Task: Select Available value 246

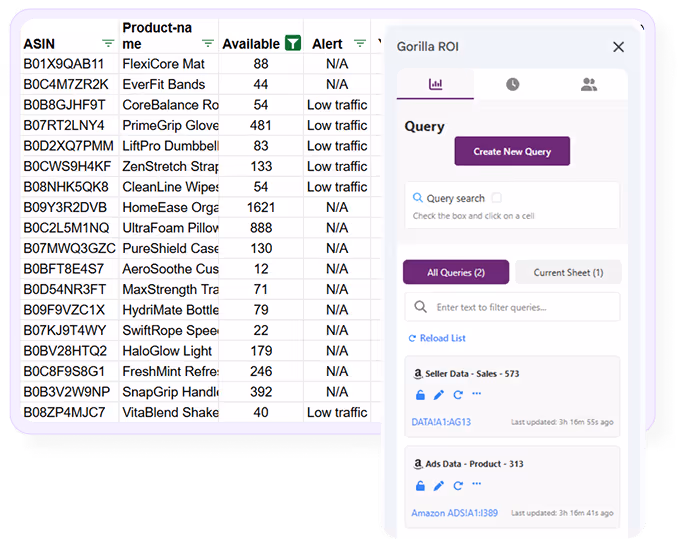Action: 261,372
